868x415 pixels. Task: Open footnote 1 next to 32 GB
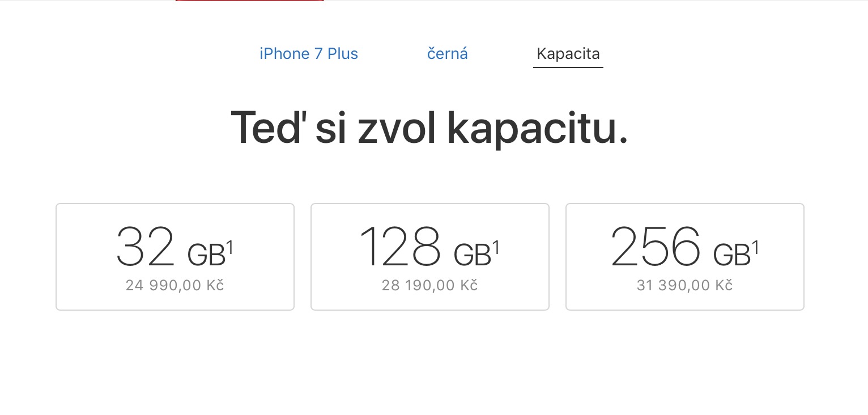click(x=229, y=248)
